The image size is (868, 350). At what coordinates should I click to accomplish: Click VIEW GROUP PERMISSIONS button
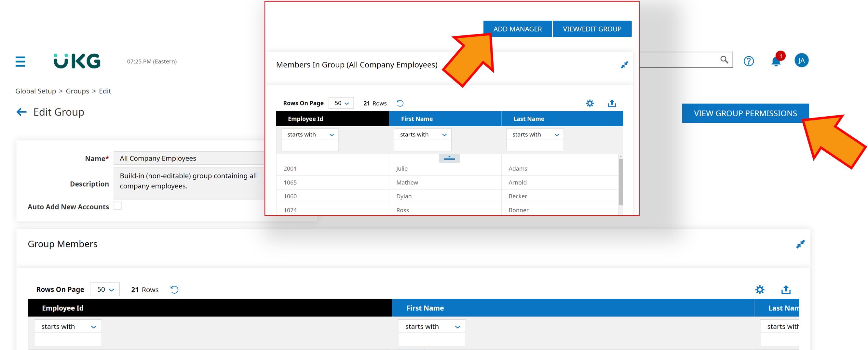click(x=745, y=113)
